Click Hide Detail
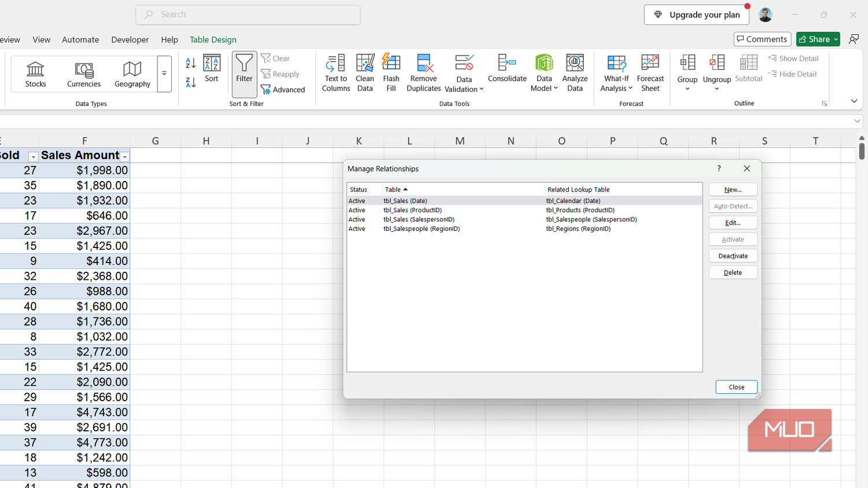Image resolution: width=868 pixels, height=488 pixels. click(x=792, y=74)
